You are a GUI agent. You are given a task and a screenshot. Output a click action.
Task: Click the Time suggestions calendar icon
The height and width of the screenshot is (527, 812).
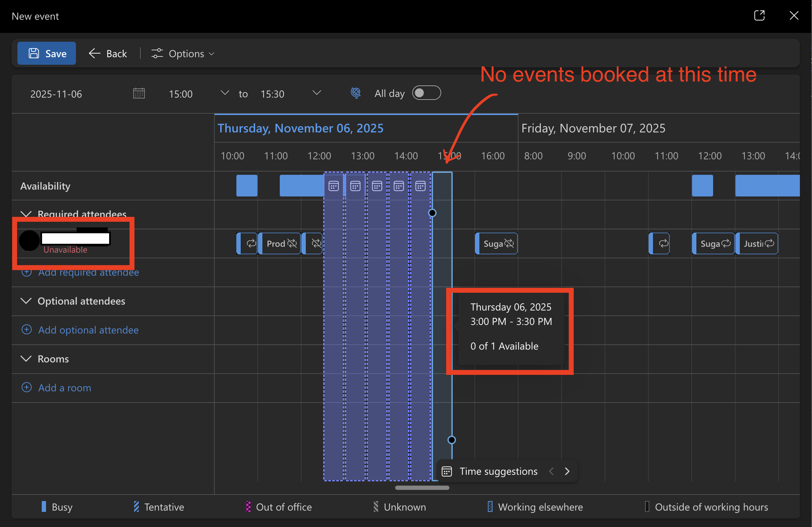(446, 471)
